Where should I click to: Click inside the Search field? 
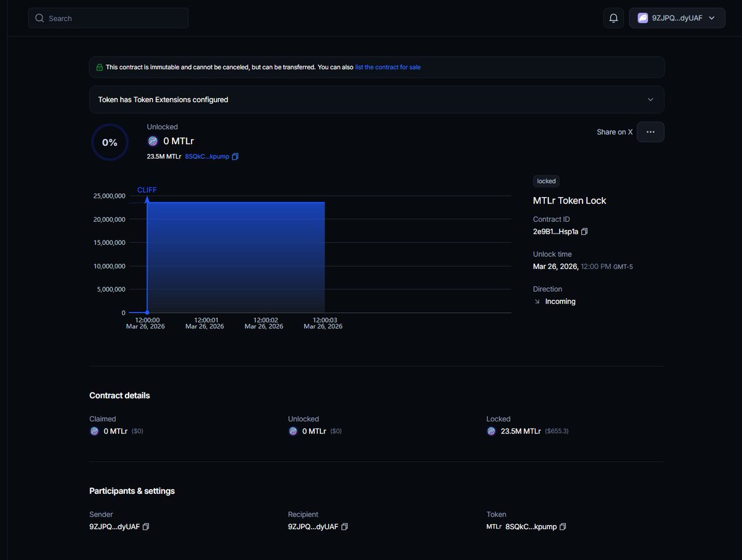click(108, 18)
